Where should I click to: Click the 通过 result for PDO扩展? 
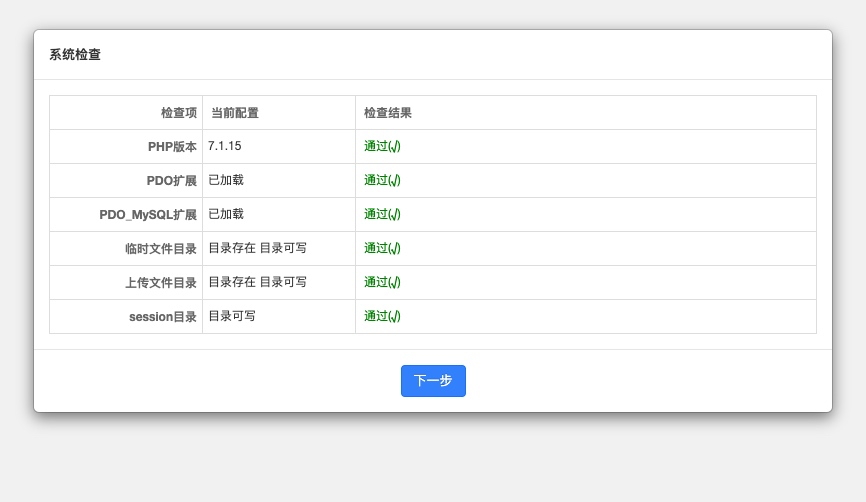point(382,181)
